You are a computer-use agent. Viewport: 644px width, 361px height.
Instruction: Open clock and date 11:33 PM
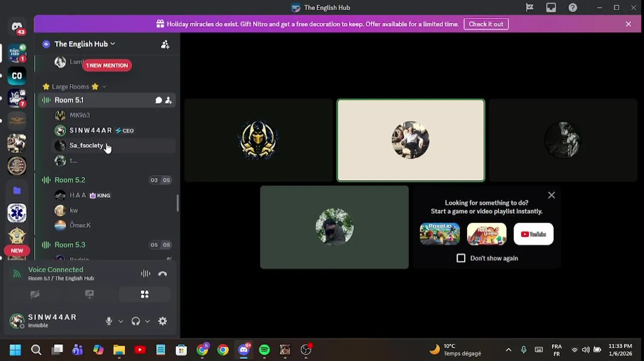[x=620, y=350]
